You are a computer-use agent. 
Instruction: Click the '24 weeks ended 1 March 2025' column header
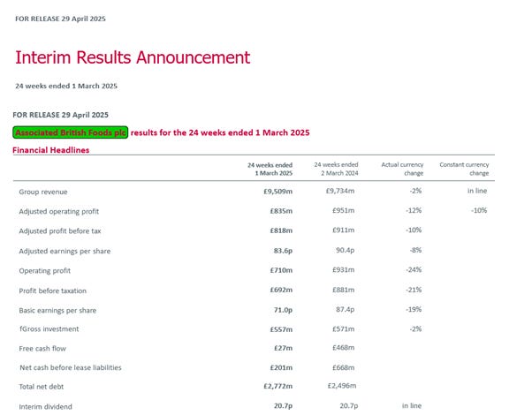point(270,169)
